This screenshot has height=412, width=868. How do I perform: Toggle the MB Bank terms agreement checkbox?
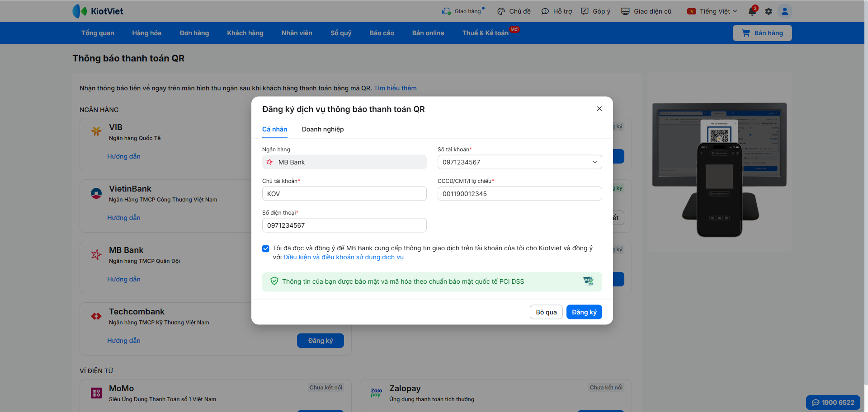(266, 248)
